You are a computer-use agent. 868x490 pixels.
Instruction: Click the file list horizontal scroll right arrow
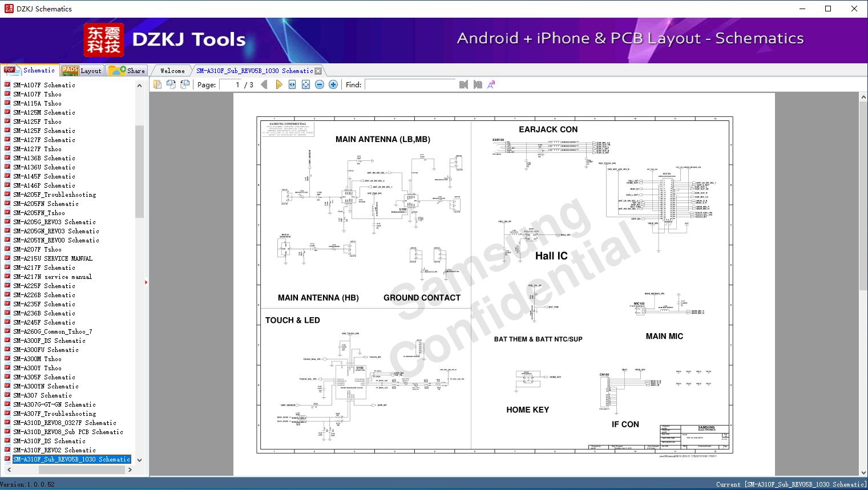coord(130,469)
